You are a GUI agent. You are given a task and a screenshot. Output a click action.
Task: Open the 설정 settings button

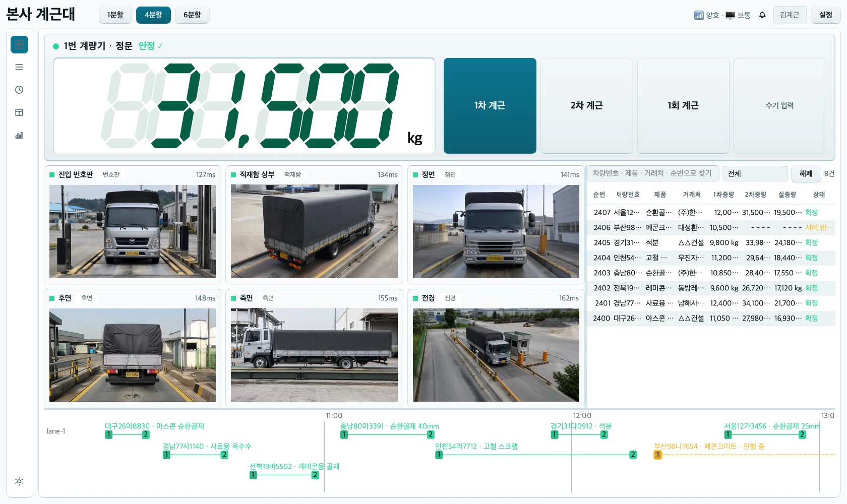(x=825, y=15)
